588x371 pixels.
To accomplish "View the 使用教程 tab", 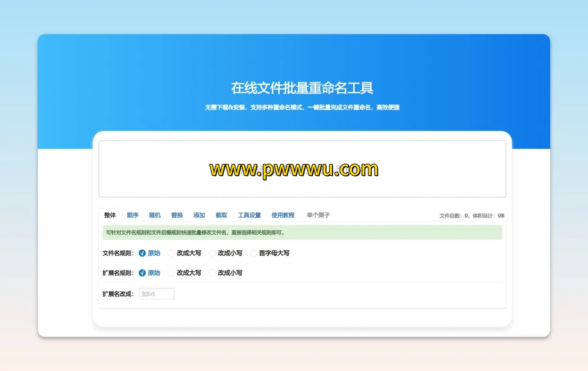I will point(283,215).
